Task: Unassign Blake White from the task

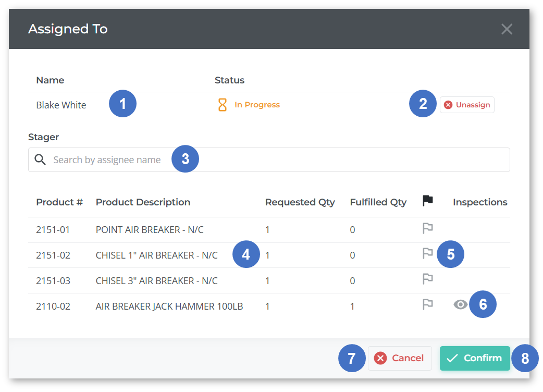Action: tap(467, 105)
